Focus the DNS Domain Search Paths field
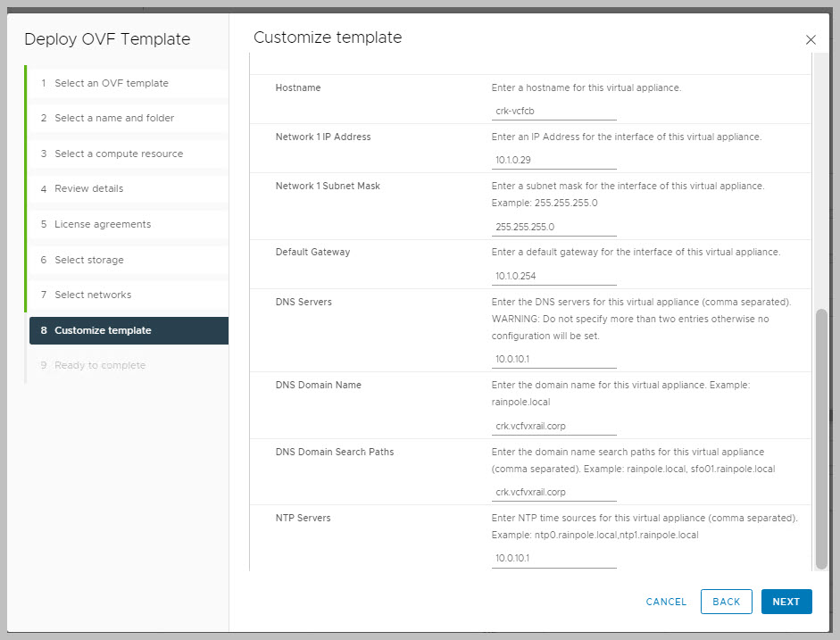This screenshot has height=640, width=840. 553,492
